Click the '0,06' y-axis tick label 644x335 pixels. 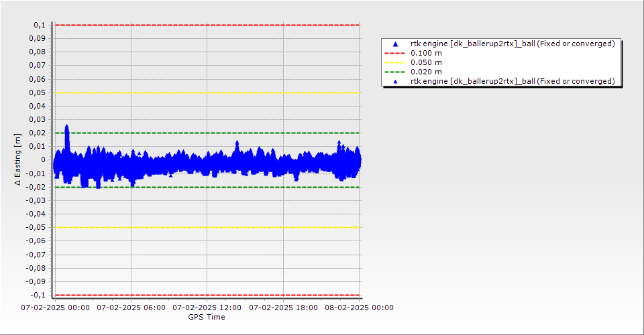38,79
